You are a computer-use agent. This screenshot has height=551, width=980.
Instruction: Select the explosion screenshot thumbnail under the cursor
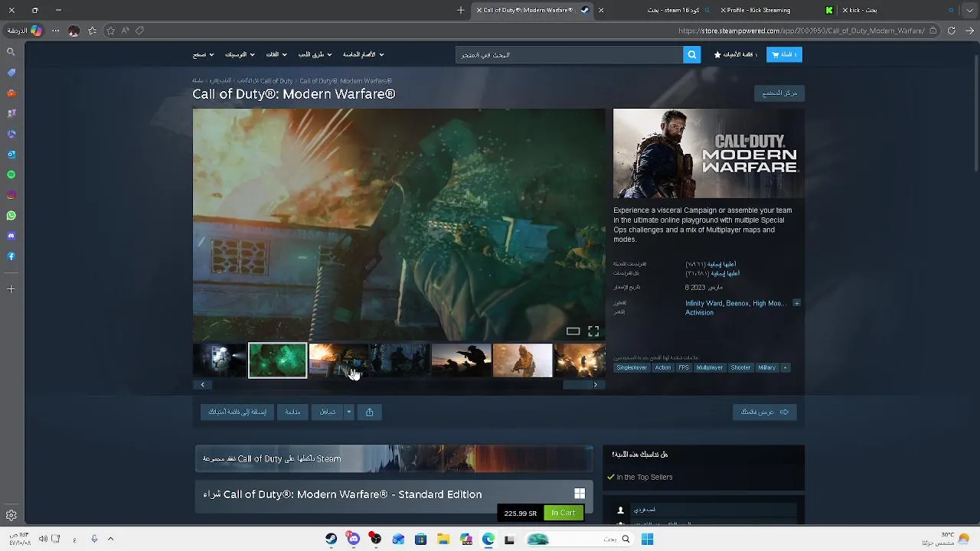click(338, 360)
